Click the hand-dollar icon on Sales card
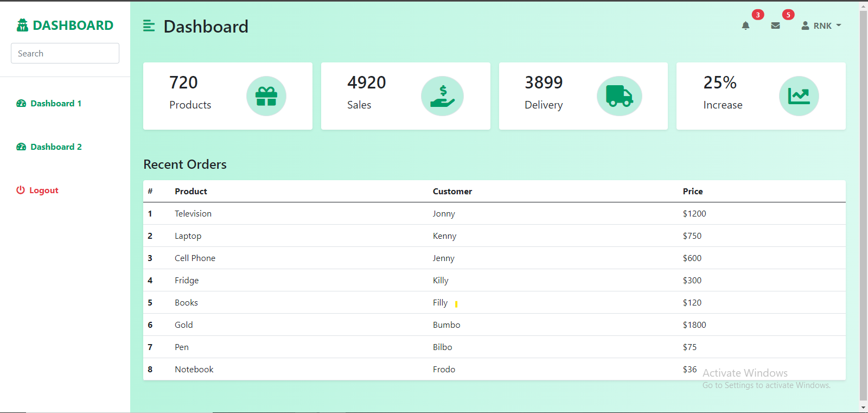The height and width of the screenshot is (413, 868). (x=443, y=96)
